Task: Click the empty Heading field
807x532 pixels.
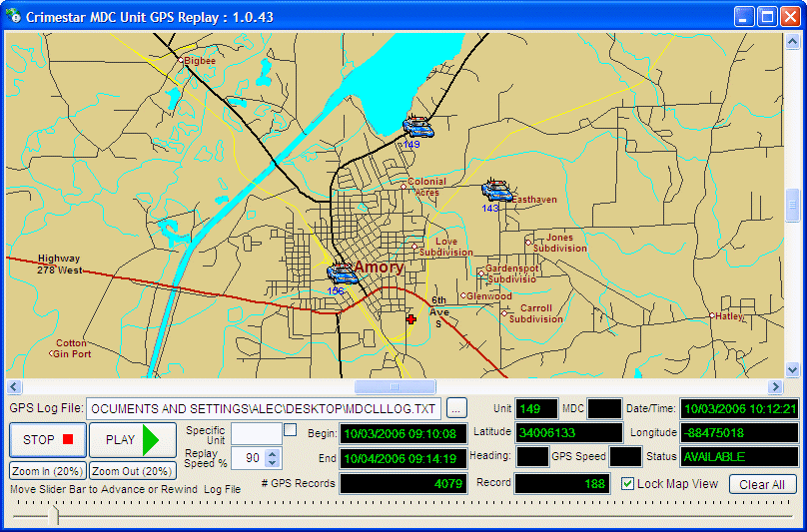Action: pyautogui.click(x=532, y=456)
